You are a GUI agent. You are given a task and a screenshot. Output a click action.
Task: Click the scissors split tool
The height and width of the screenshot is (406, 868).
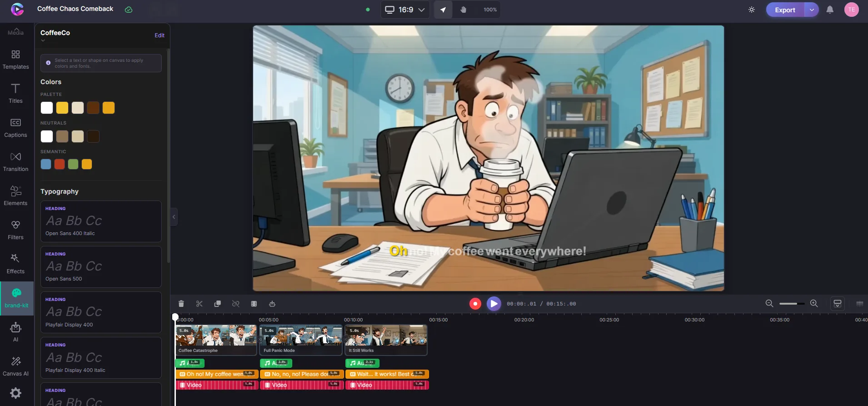tap(199, 304)
